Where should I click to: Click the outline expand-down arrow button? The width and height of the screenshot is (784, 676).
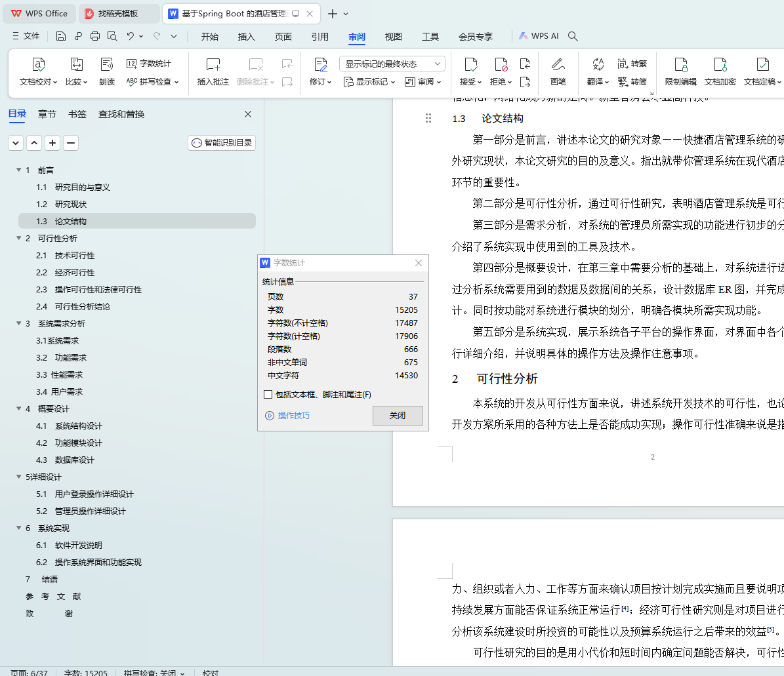(x=16, y=143)
